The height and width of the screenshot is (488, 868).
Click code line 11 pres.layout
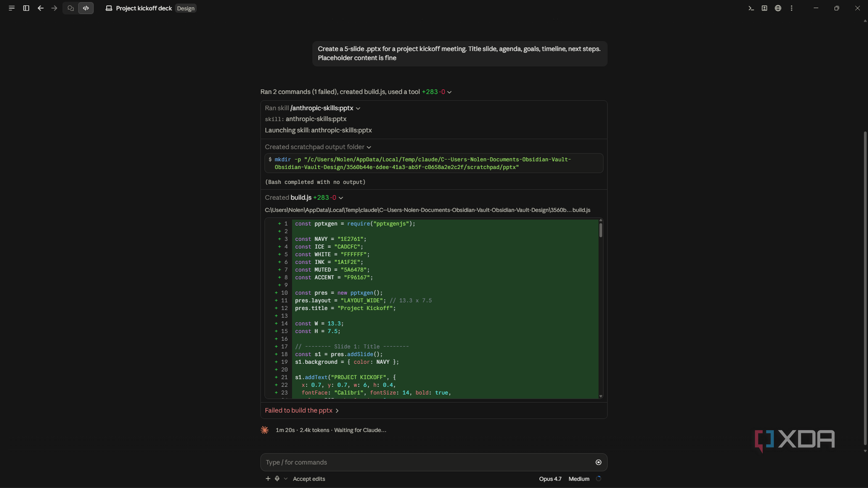363,301
